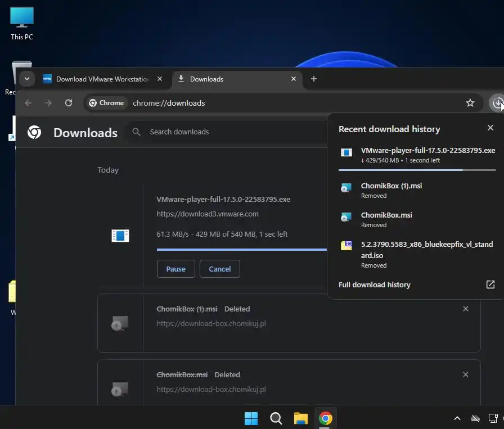Show hidden tray icons chevron
The height and width of the screenshot is (429, 504).
(457, 418)
